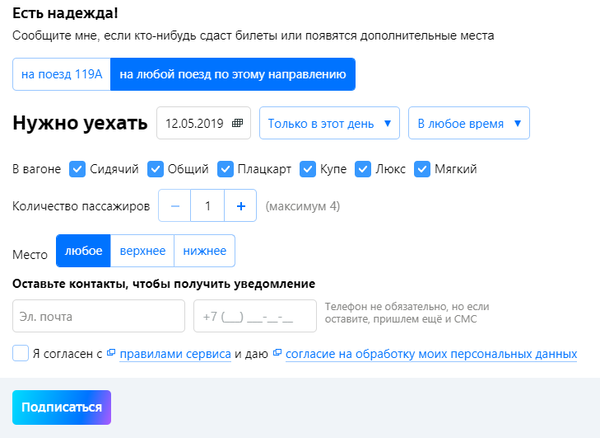This screenshot has height=438, width=600.
Task: Click the Подписаться button
Action: (x=62, y=407)
